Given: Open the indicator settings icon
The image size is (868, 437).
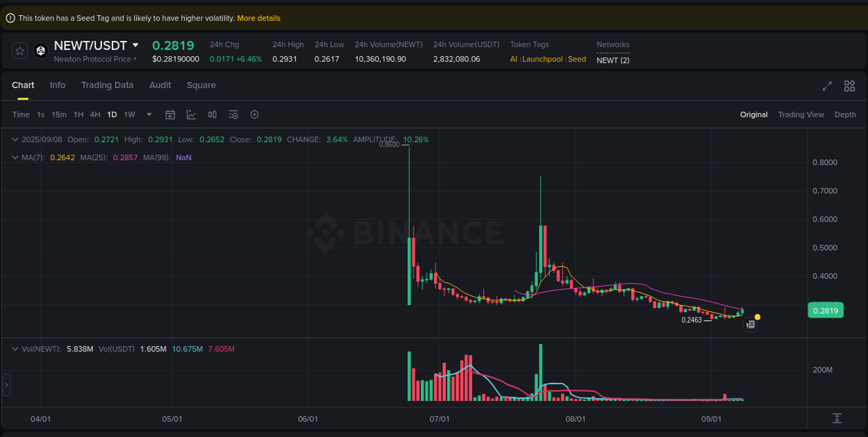Looking at the screenshot, I should [233, 114].
